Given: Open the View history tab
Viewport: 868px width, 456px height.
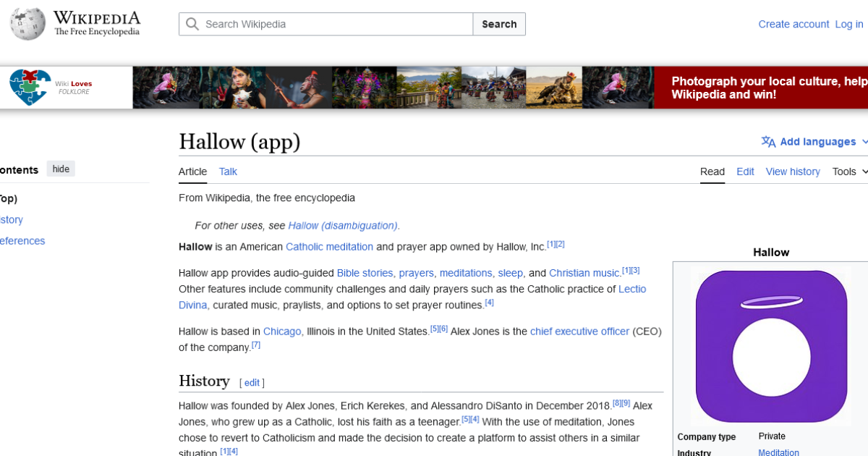Looking at the screenshot, I should point(793,172).
